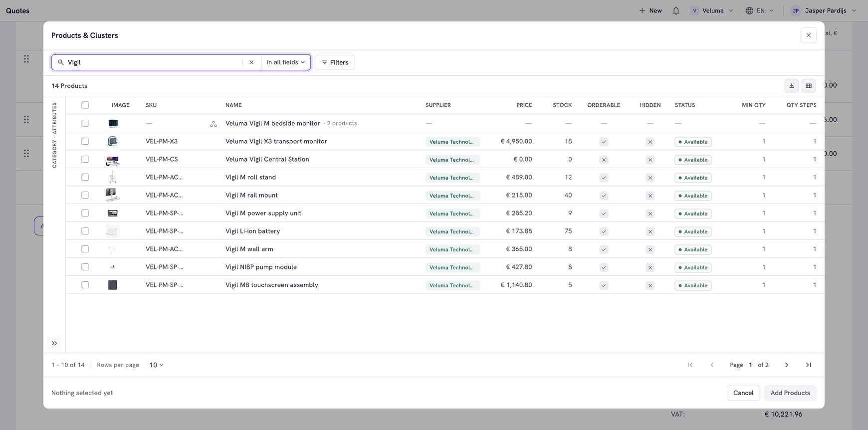Jump to last page of products
Viewport: 868px width, 430px height.
(809, 365)
